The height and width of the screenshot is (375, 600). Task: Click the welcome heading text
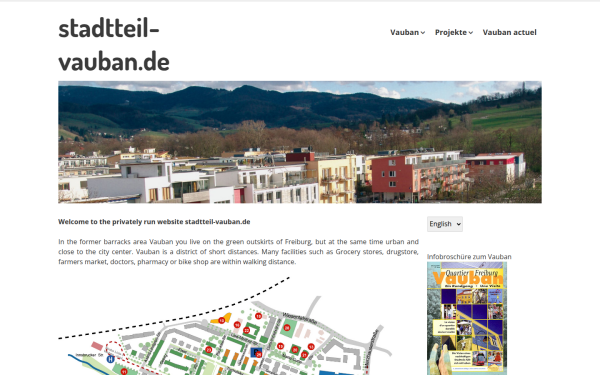(x=154, y=222)
